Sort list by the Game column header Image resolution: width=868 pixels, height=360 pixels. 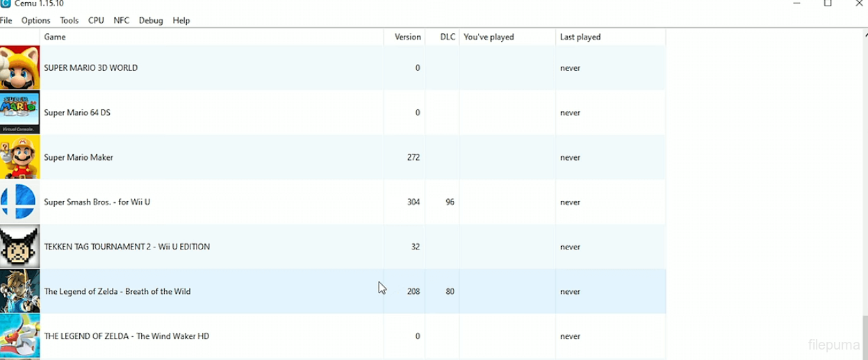click(211, 37)
